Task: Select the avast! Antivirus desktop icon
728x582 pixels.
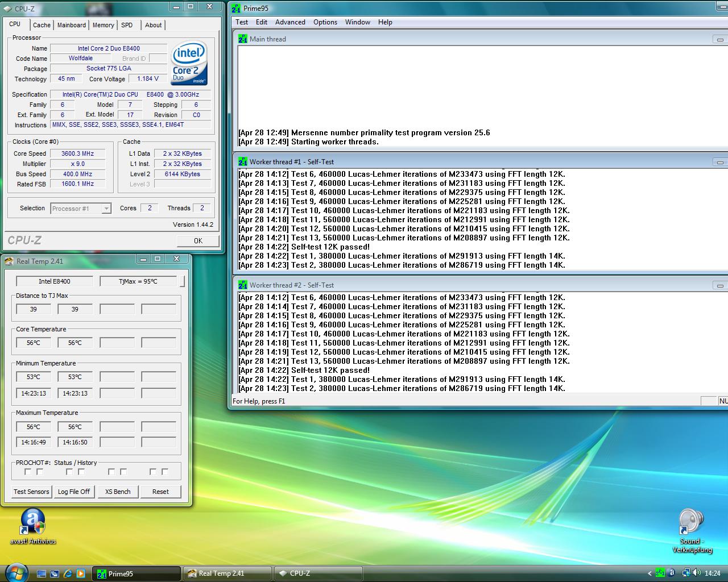Action: point(33,527)
